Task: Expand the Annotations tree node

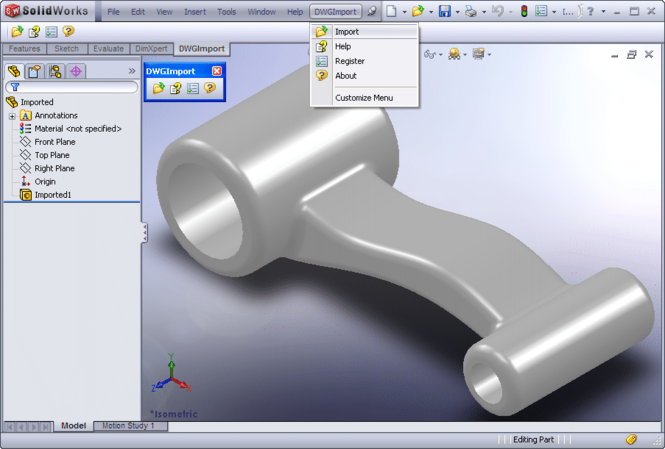Action: (x=12, y=116)
